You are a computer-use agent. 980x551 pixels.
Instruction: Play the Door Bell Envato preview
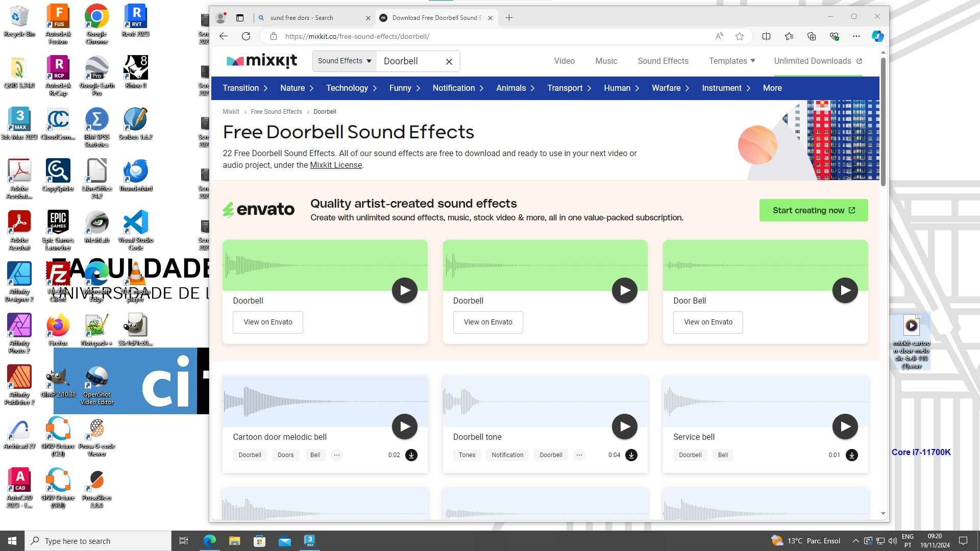coord(845,290)
